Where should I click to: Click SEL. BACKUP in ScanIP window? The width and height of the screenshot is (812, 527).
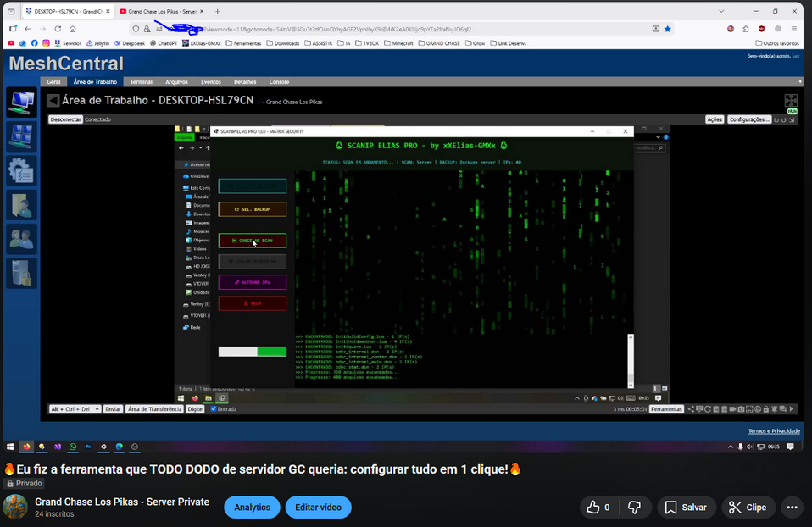253,209
